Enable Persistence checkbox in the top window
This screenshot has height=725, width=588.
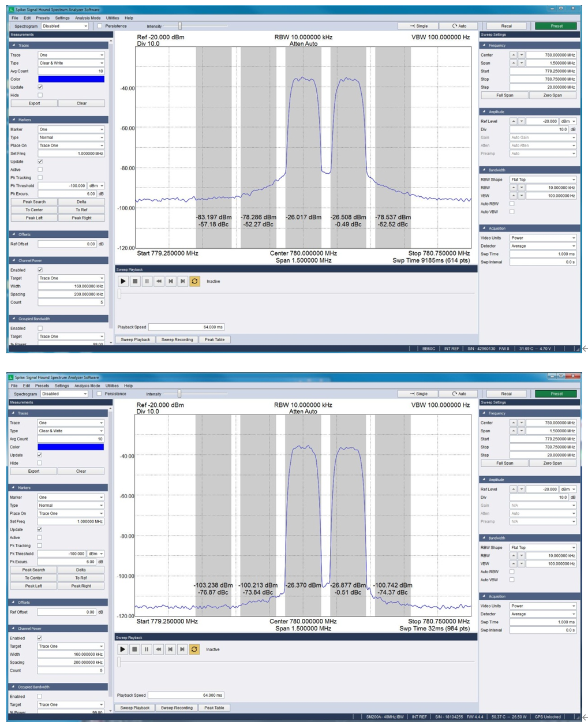100,26
